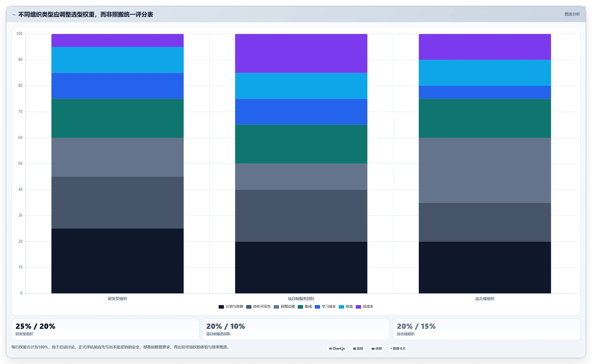592x364 pixels.
Task: Pick 高合规组织 bar's thin 学习成本 segment
Action: (x=485, y=92)
